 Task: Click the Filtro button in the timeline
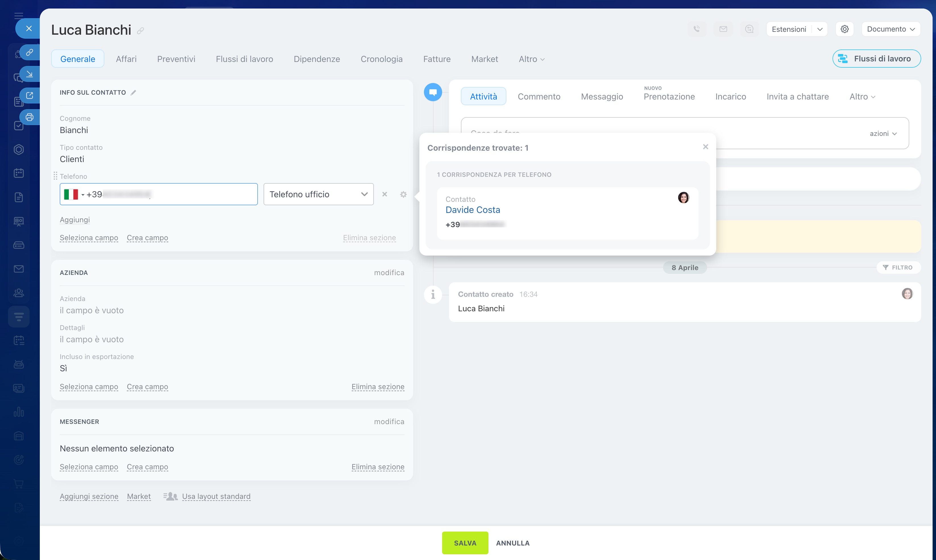pyautogui.click(x=898, y=267)
